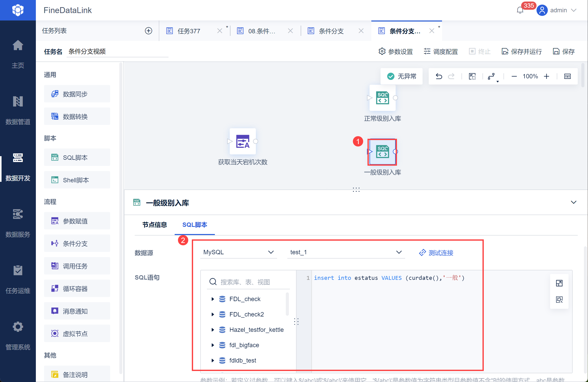Switch to the 节点信息 tab

pyautogui.click(x=154, y=225)
